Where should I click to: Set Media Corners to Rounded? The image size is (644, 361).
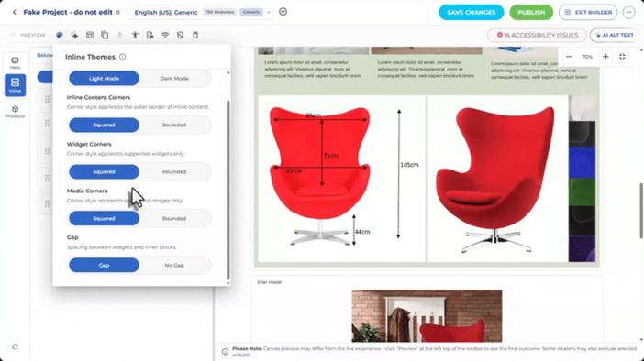[174, 219]
